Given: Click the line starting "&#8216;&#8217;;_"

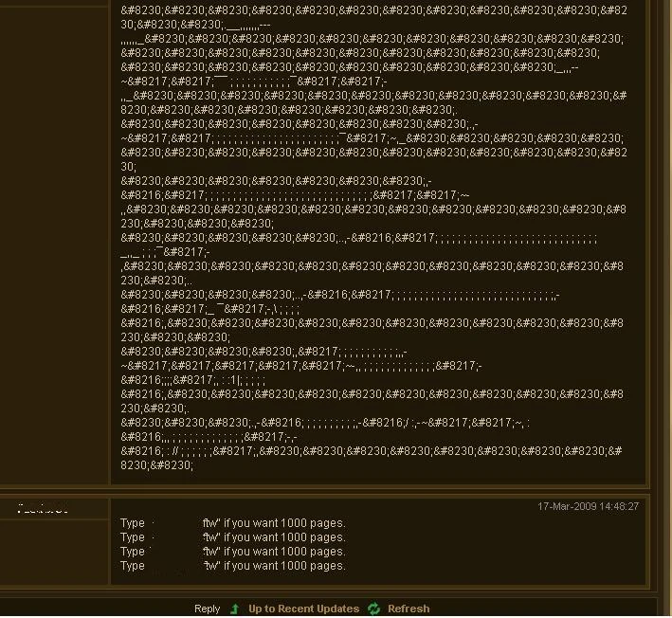Looking at the screenshot, I should point(210,309).
